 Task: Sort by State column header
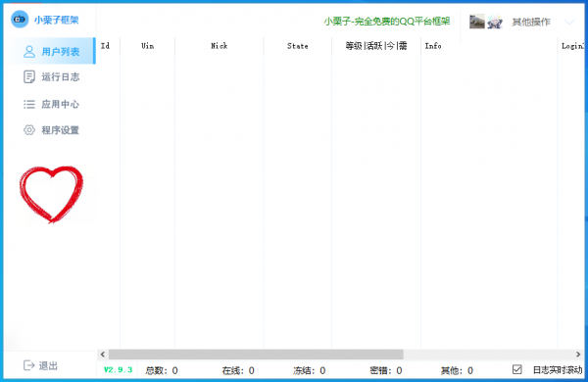click(x=297, y=46)
